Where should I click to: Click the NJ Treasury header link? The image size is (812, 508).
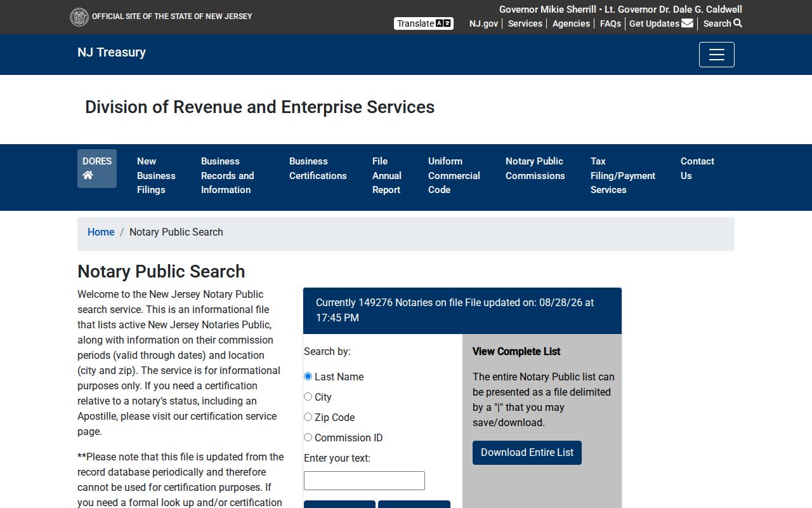click(112, 53)
